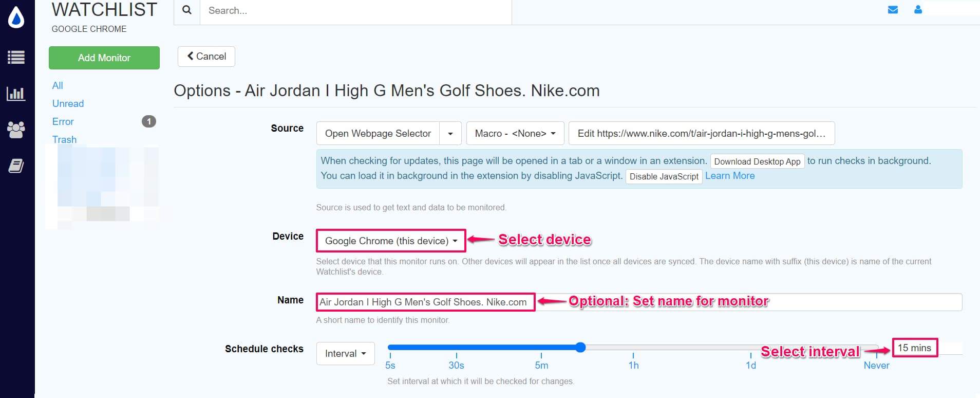This screenshot has height=398, width=980.
Task: Click the Distill water drop logo
Action: click(x=16, y=17)
